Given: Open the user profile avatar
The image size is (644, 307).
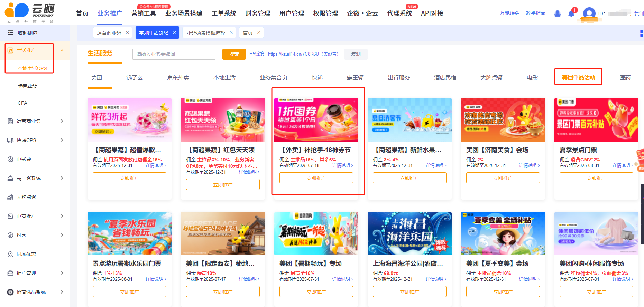Looking at the screenshot, I should click(x=589, y=13).
